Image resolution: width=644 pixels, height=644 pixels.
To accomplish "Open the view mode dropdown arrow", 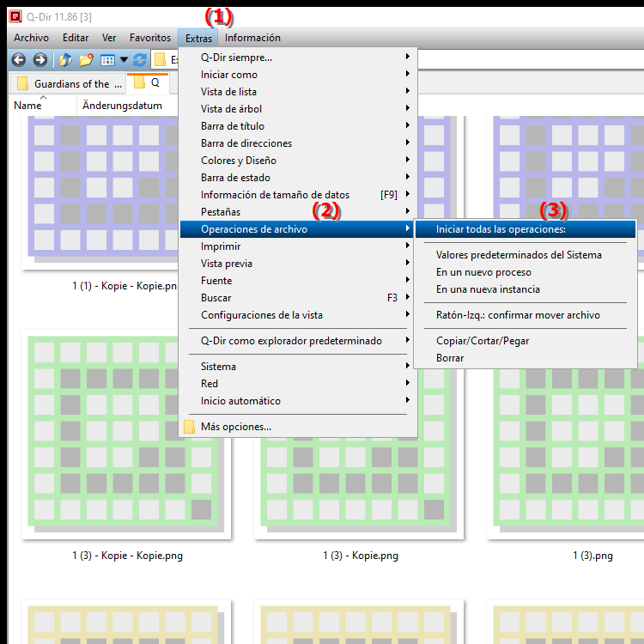I will (x=124, y=60).
